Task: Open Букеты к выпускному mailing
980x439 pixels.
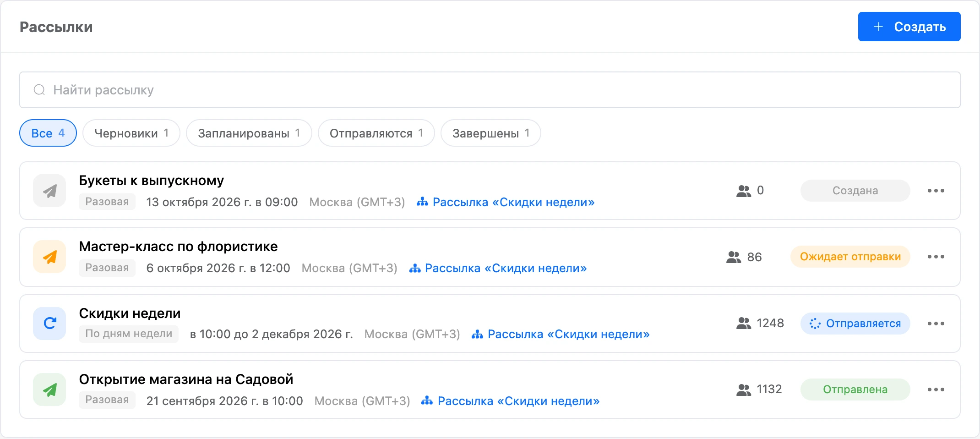Action: click(x=152, y=181)
